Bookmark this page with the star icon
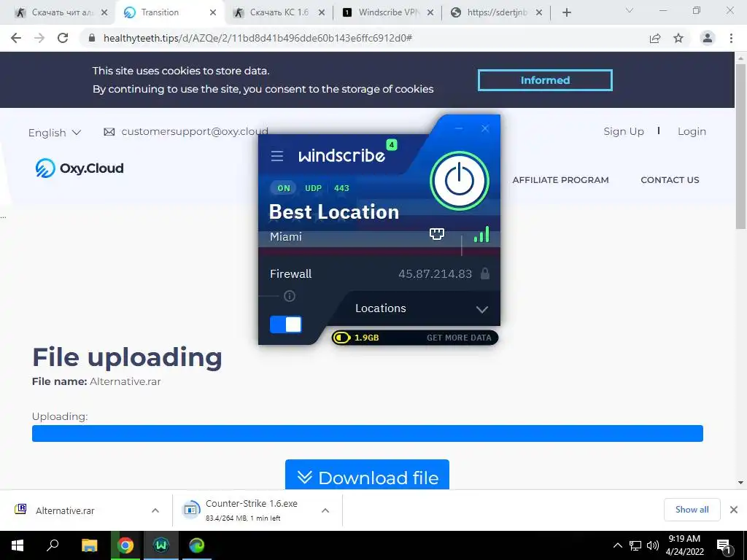Image resolution: width=747 pixels, height=560 pixels. pos(678,38)
